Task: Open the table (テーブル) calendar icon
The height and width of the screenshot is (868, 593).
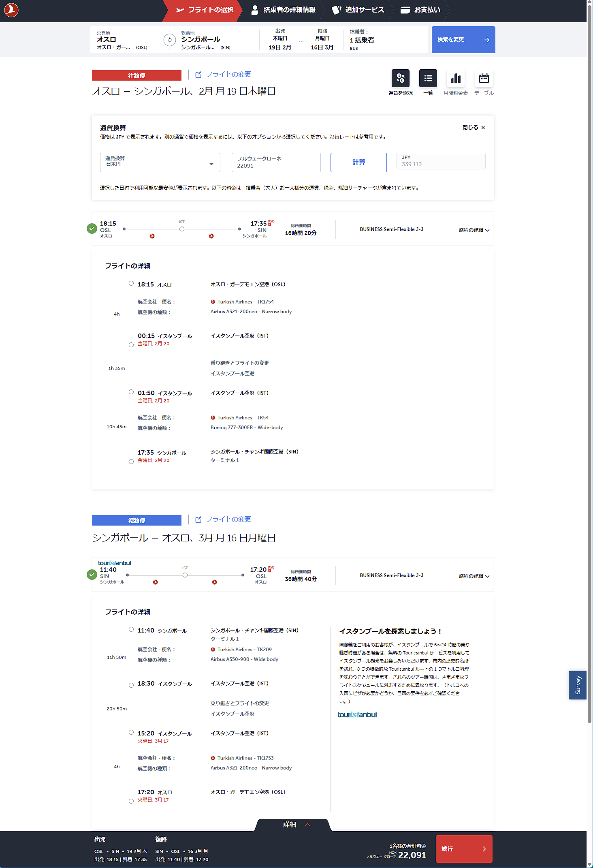Action: click(484, 78)
